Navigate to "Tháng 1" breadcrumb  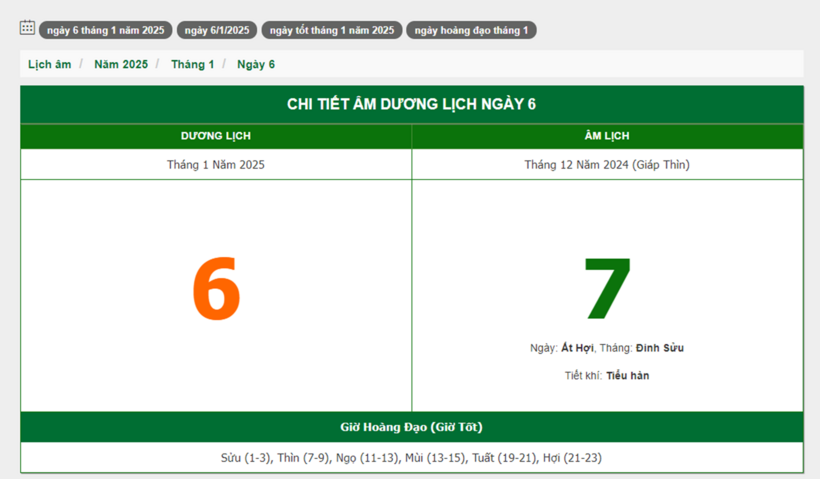click(192, 64)
